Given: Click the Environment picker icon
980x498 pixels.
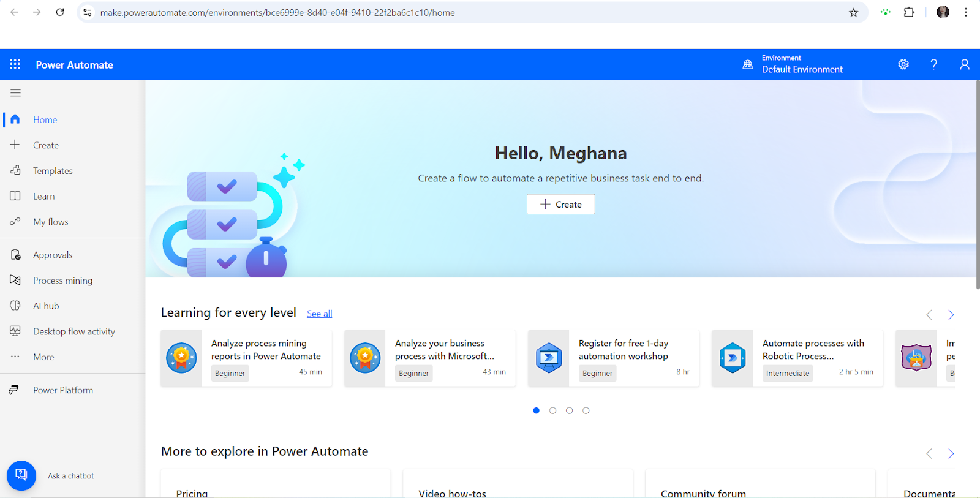Looking at the screenshot, I should [748, 64].
